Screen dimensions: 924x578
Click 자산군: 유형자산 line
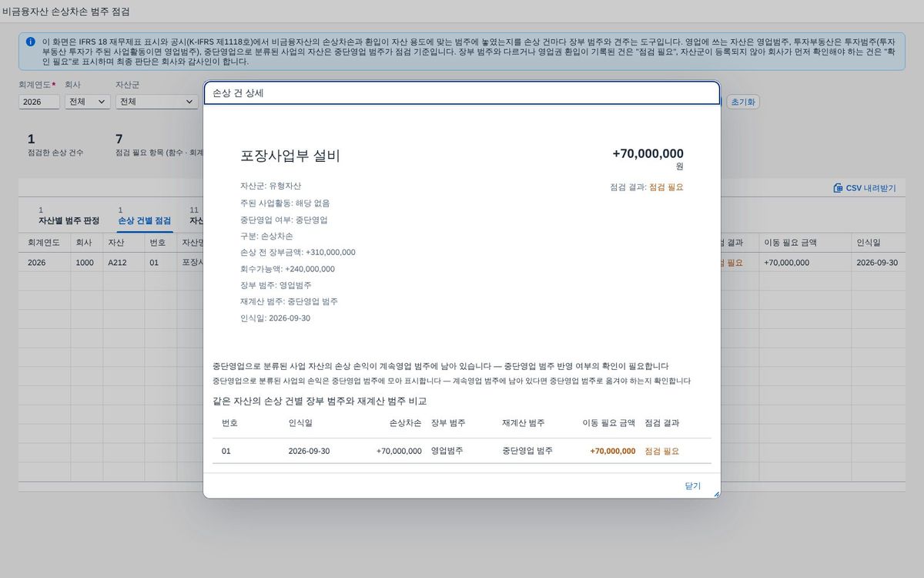pos(270,187)
